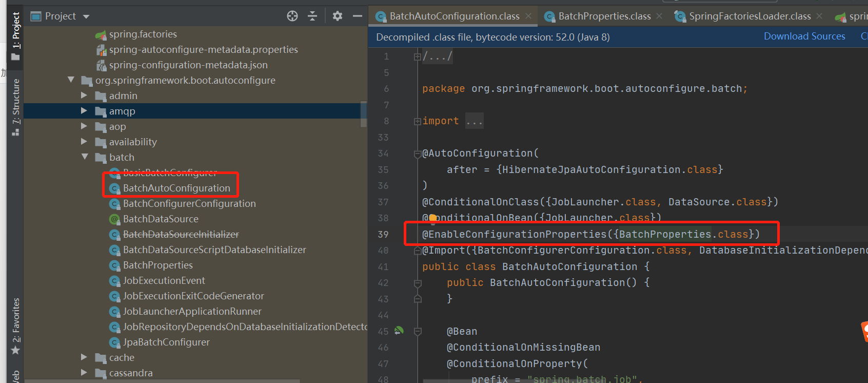868x383 pixels.
Task: Expand folded comment at line 1
Action: coord(418,56)
